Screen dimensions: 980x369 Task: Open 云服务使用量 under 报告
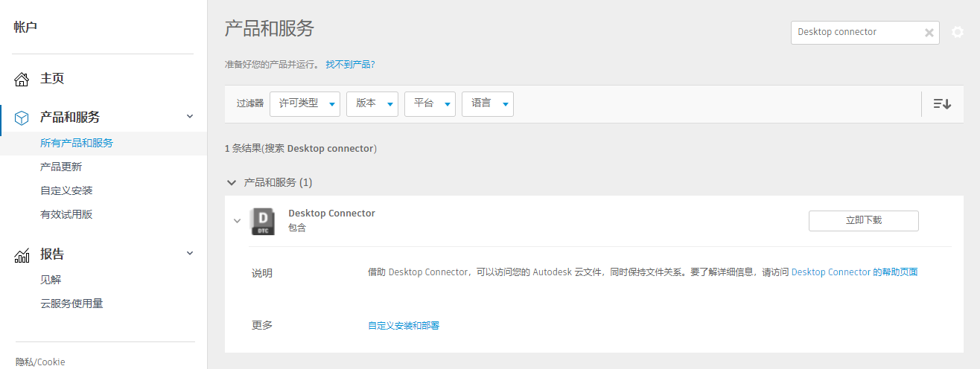pyautogui.click(x=71, y=304)
